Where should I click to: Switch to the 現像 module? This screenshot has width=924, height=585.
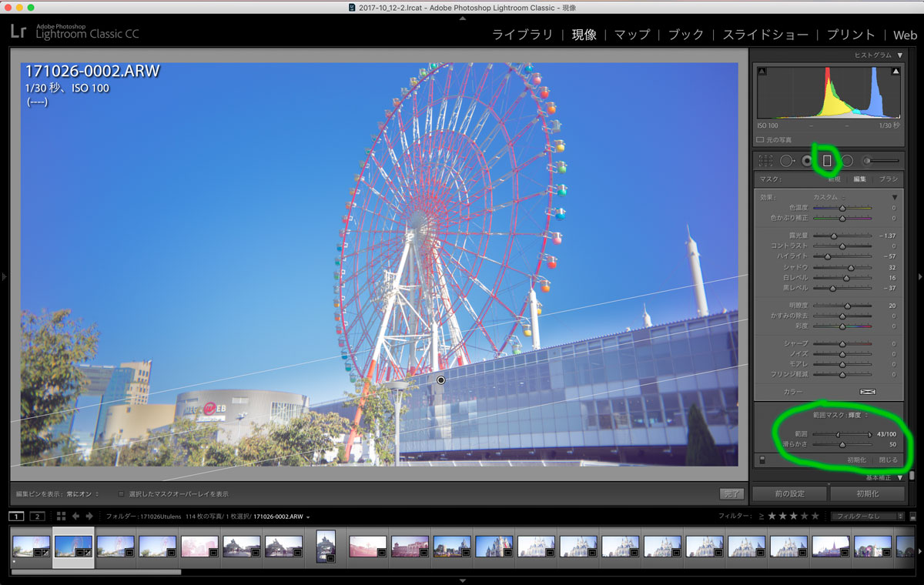584,35
